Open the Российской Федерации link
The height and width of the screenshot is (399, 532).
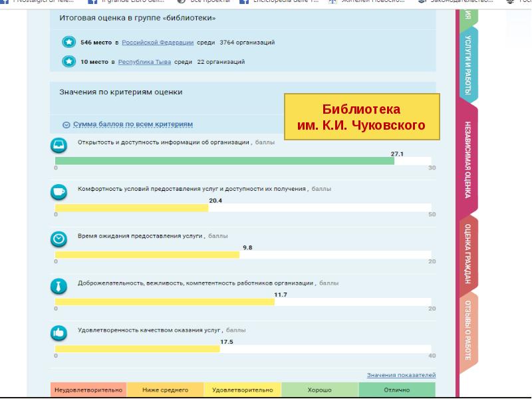(x=158, y=43)
